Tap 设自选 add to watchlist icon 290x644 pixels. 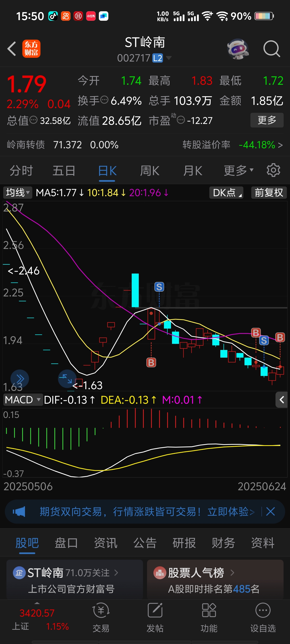pos(263,617)
